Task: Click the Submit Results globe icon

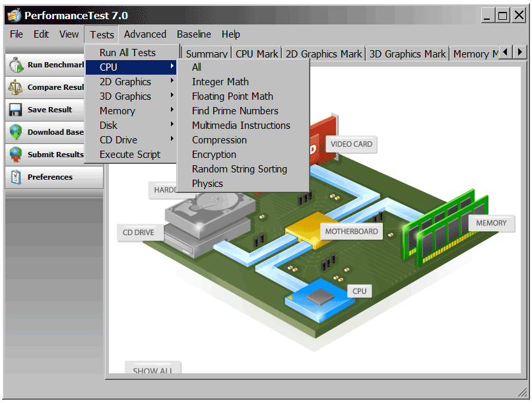Action: tap(16, 155)
